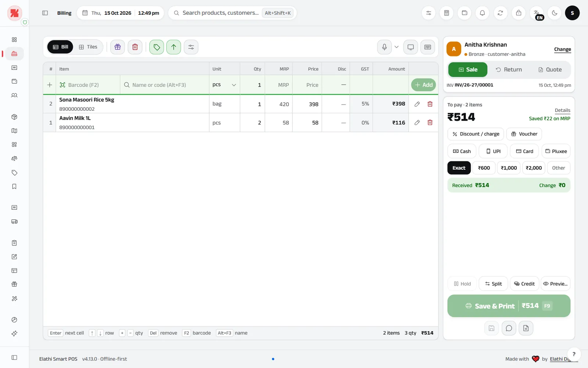
Task: Select Pluxee payment method
Action: 556,151
